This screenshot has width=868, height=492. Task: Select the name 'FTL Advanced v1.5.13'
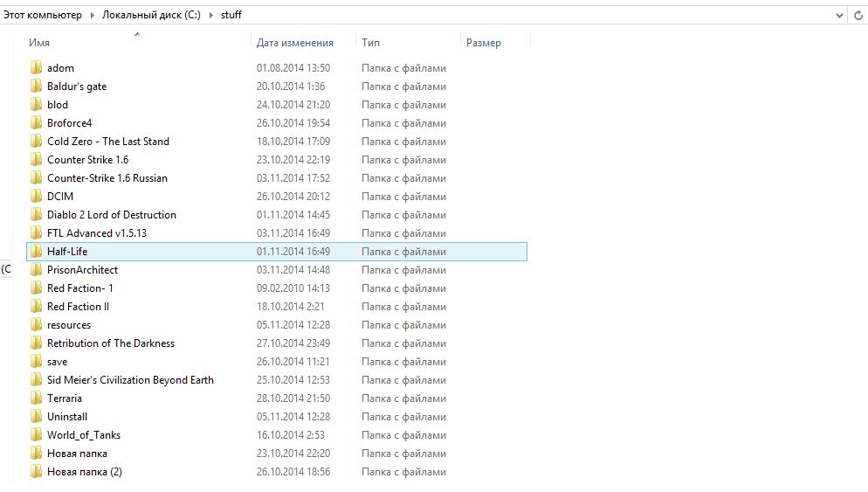97,232
